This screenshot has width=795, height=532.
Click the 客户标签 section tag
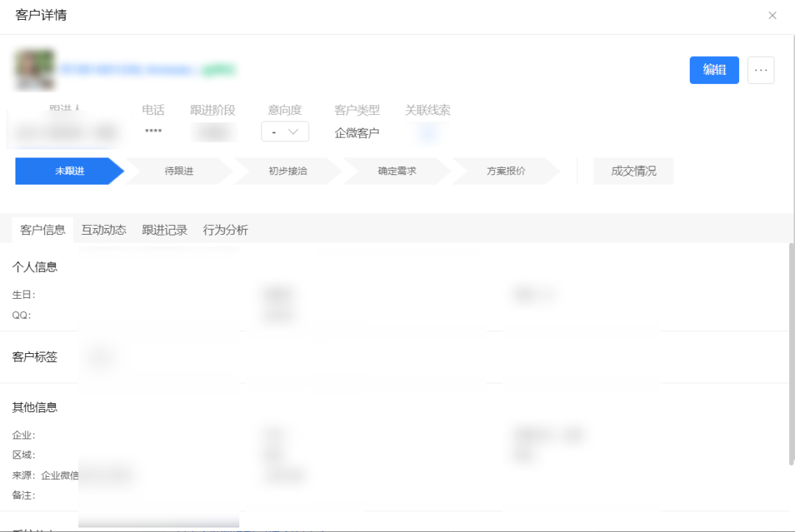[x=99, y=358]
